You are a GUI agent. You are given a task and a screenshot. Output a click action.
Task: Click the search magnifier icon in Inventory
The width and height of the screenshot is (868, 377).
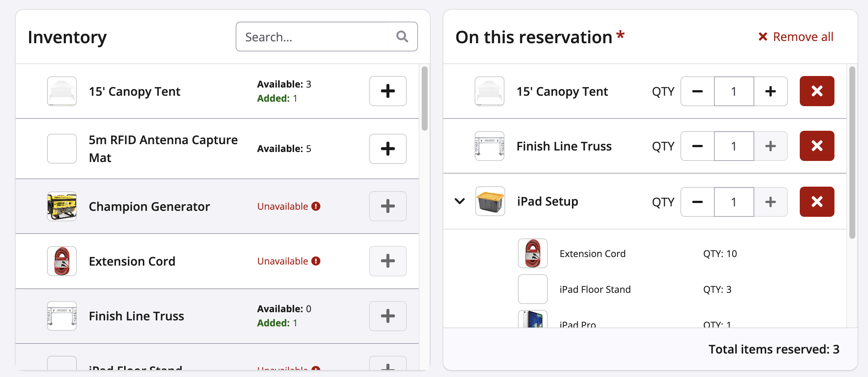402,37
